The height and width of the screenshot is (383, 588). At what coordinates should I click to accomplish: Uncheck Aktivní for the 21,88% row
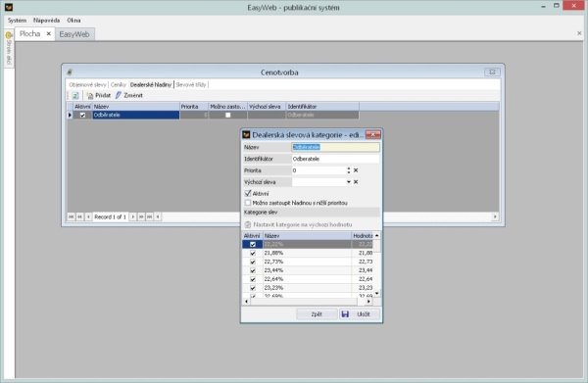click(x=253, y=253)
